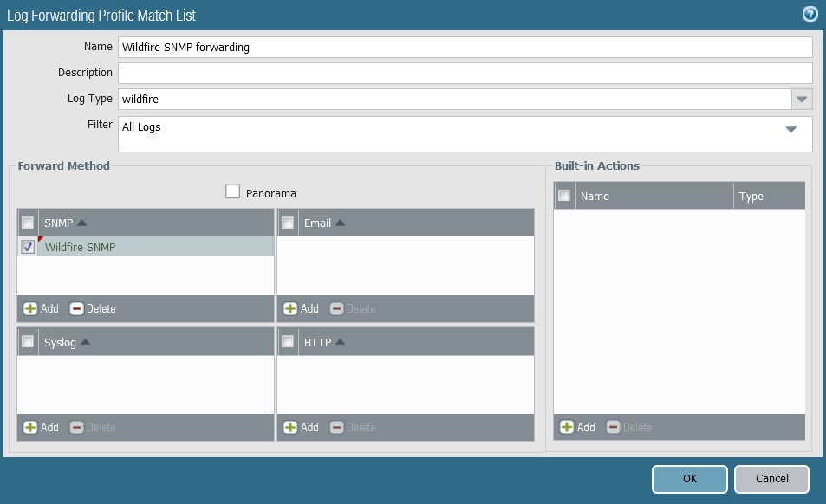Viewport: 826px width, 504px height.
Task: Expand the Filter dropdown showing All Logs
Action: point(790,130)
